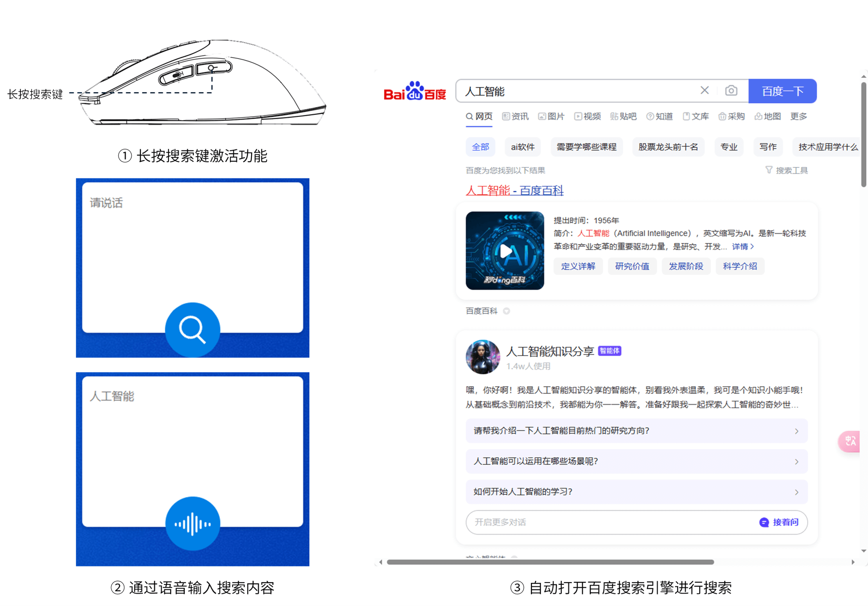
Task: Click the scroll-down arrow of the page
Action: click(x=863, y=551)
